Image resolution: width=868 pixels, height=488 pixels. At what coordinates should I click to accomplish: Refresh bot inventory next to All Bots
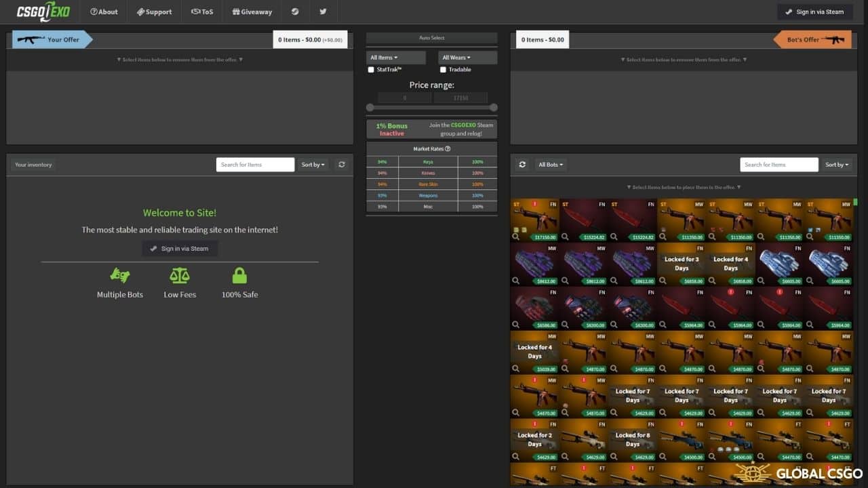pos(522,165)
